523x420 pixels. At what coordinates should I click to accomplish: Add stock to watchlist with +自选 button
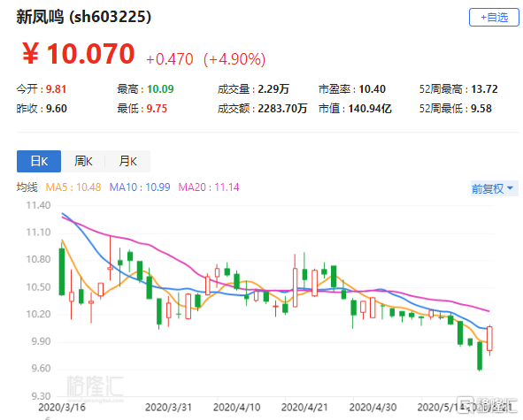click(494, 18)
